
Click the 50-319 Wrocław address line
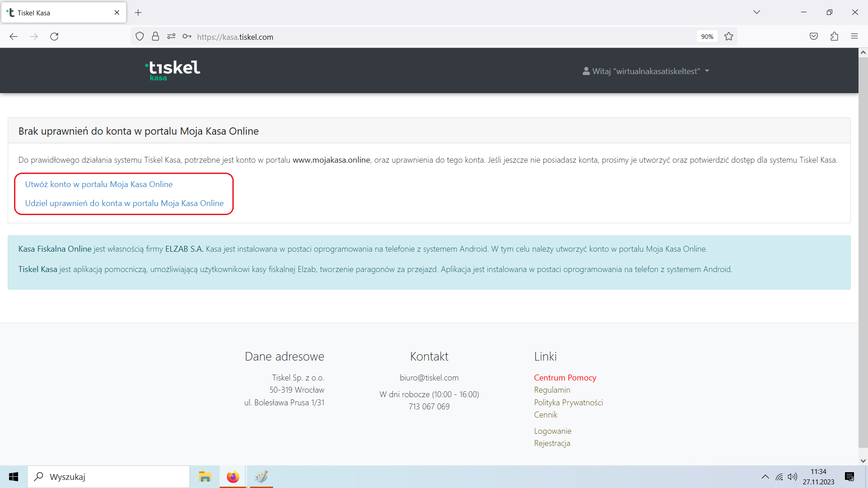297,390
